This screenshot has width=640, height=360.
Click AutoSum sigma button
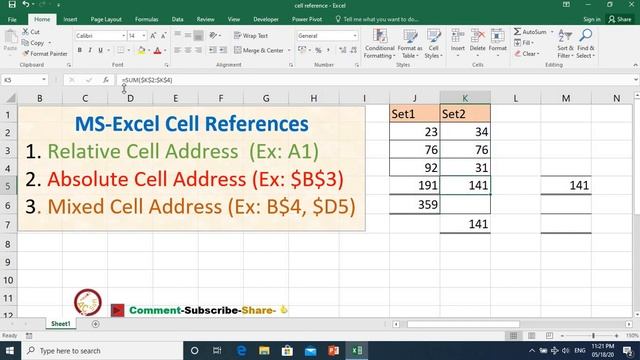tap(530, 31)
